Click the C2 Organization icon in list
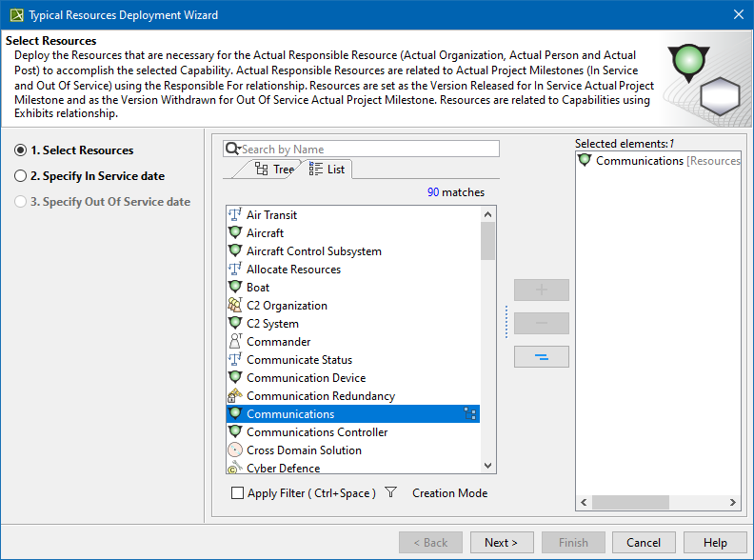The height and width of the screenshot is (560, 754). pyautogui.click(x=235, y=306)
